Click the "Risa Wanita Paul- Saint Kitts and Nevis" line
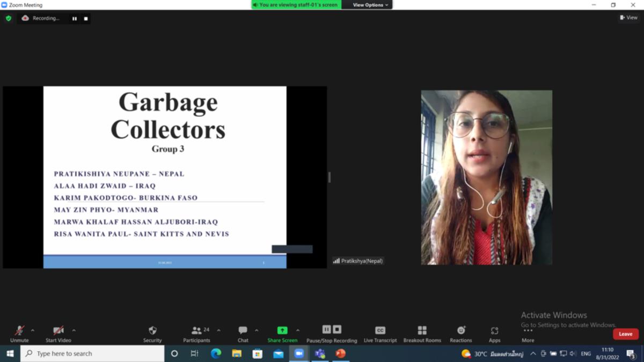The width and height of the screenshot is (644, 362). (142, 234)
